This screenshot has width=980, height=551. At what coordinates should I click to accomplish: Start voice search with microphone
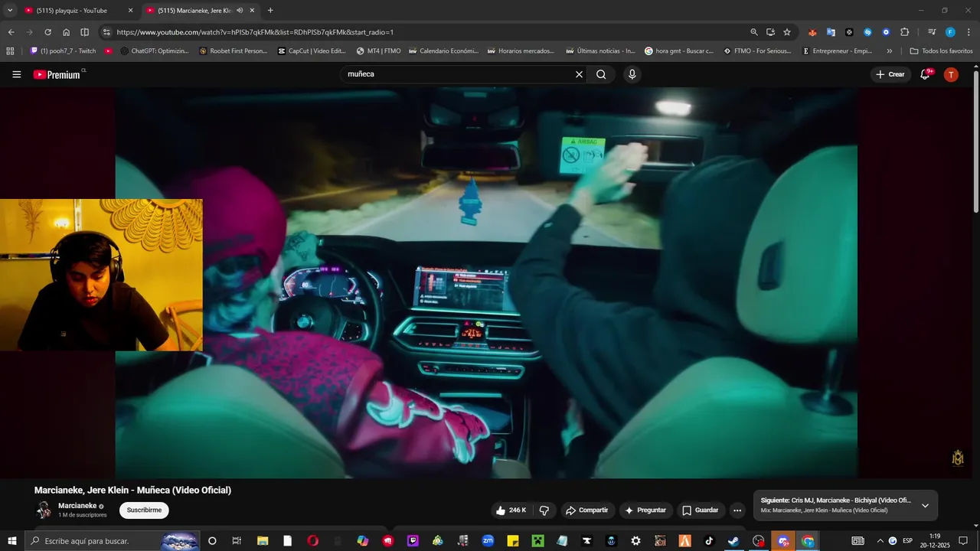click(632, 74)
